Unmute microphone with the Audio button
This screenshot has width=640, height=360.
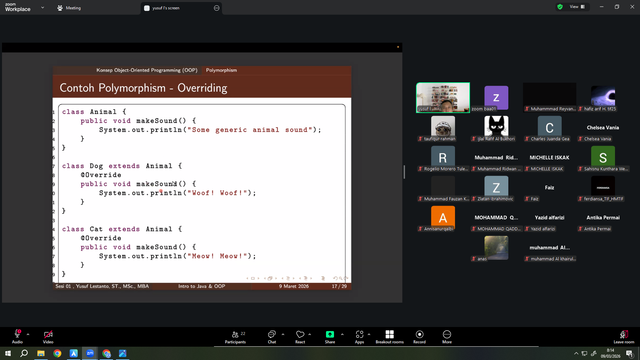click(17, 336)
